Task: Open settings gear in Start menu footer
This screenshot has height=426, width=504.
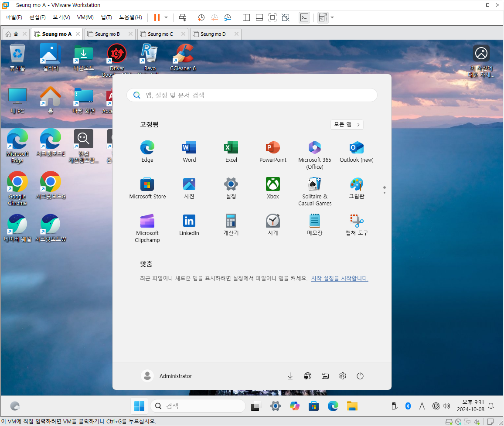Action: point(343,376)
